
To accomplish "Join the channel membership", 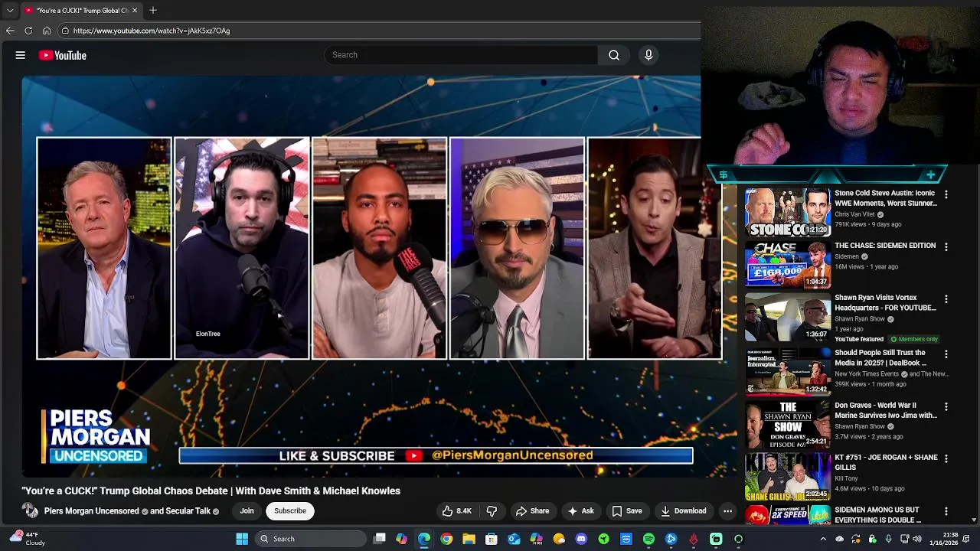I will (x=247, y=510).
